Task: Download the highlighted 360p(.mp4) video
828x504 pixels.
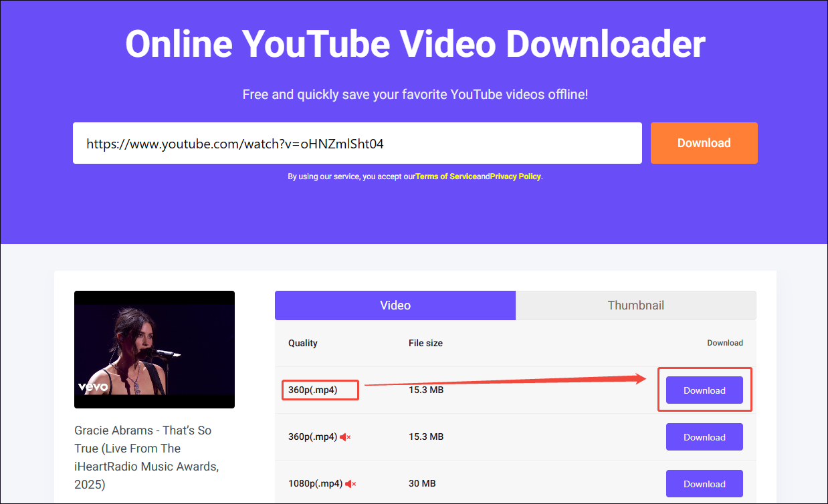Action: [704, 390]
